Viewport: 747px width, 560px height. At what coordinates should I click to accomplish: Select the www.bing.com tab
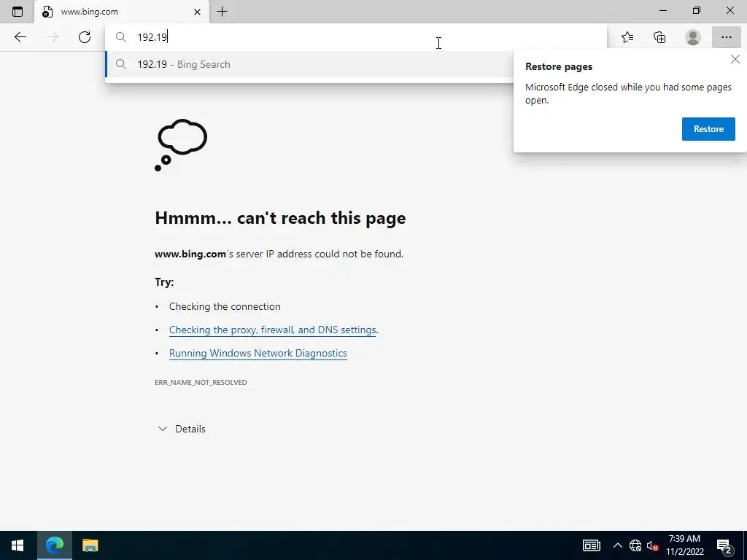(x=122, y=12)
